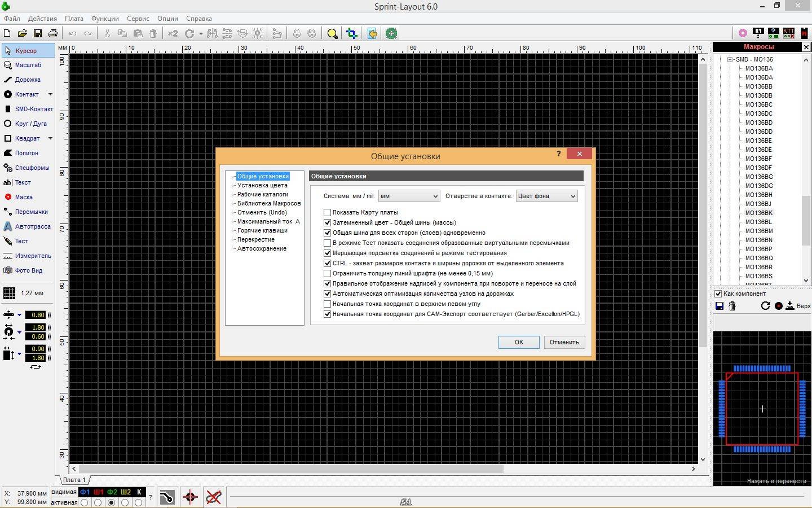
Task: Confirm settings with OK button
Action: [519, 342]
